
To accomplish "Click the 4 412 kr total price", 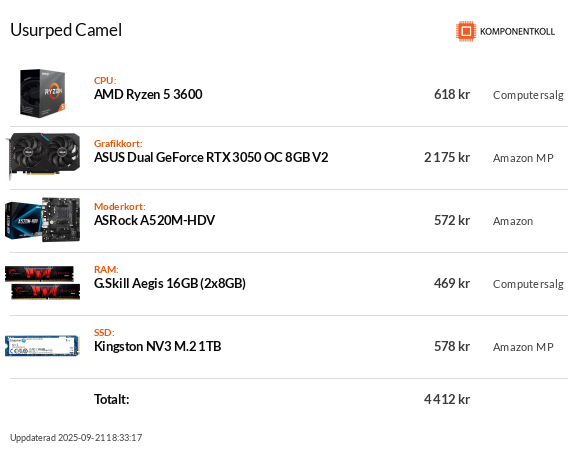I will 447,399.
